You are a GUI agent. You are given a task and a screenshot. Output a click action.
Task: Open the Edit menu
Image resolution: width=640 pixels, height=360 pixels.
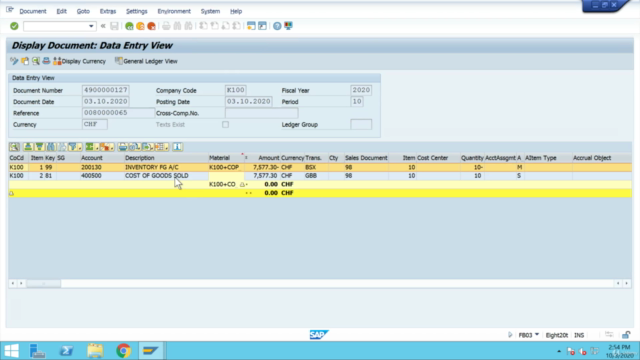[x=61, y=11]
